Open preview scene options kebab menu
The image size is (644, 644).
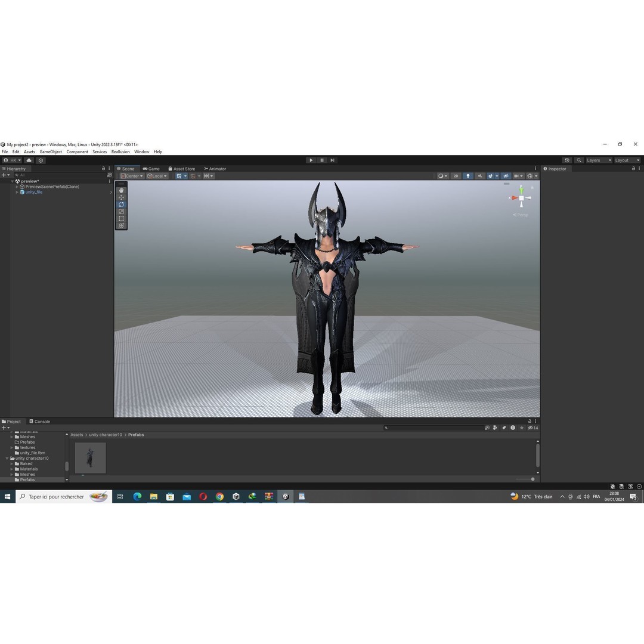pos(109,181)
